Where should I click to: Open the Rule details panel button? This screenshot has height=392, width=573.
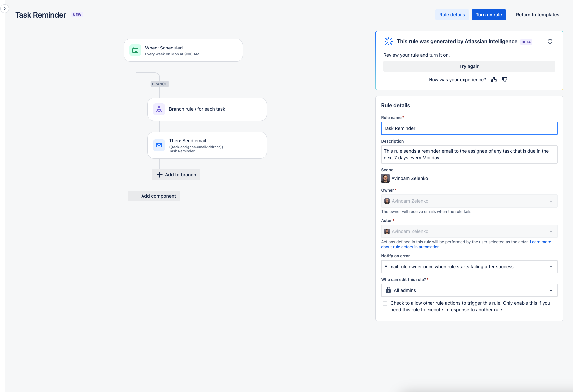(x=452, y=15)
